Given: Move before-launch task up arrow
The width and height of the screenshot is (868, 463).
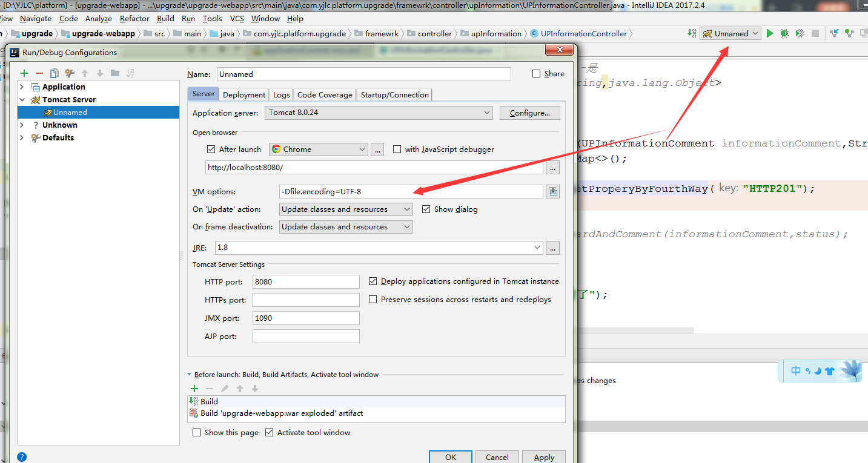Looking at the screenshot, I should click(240, 389).
